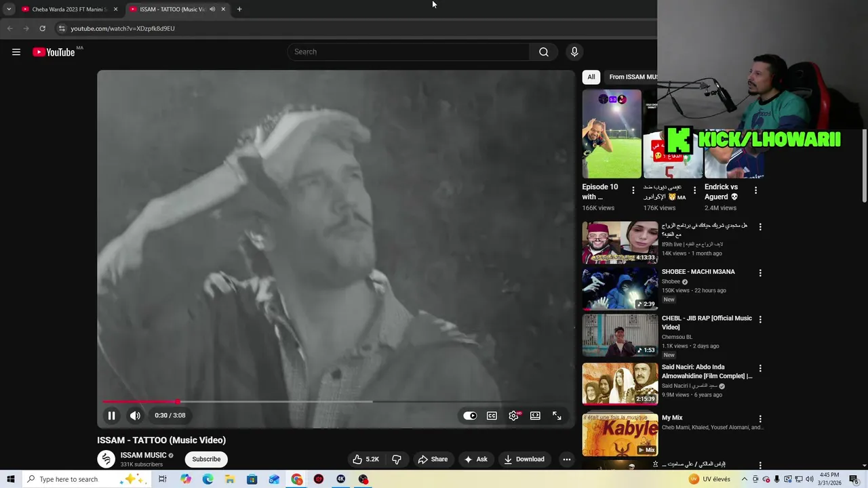Click the search magnifier button

coord(543,52)
